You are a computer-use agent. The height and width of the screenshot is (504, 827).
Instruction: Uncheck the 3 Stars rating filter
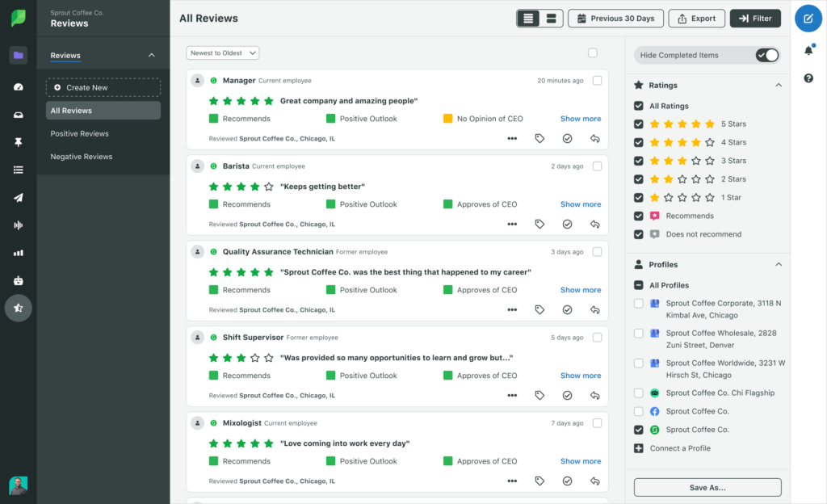pyautogui.click(x=639, y=161)
